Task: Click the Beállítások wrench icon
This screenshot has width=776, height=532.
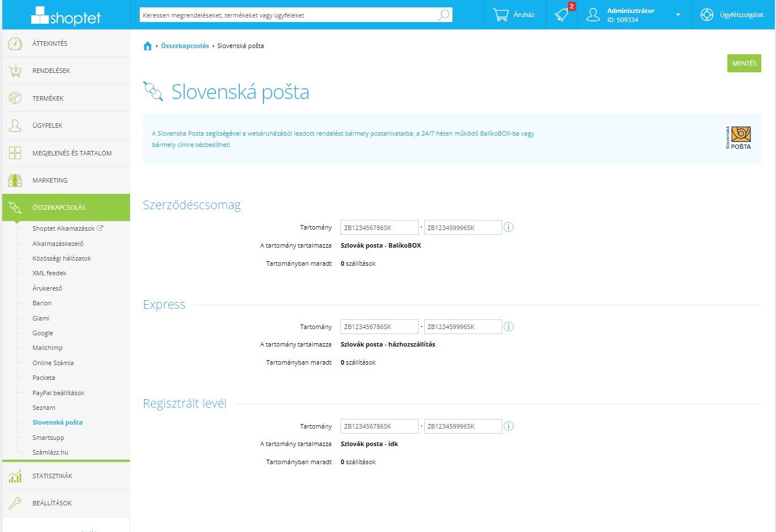Action: [x=15, y=503]
